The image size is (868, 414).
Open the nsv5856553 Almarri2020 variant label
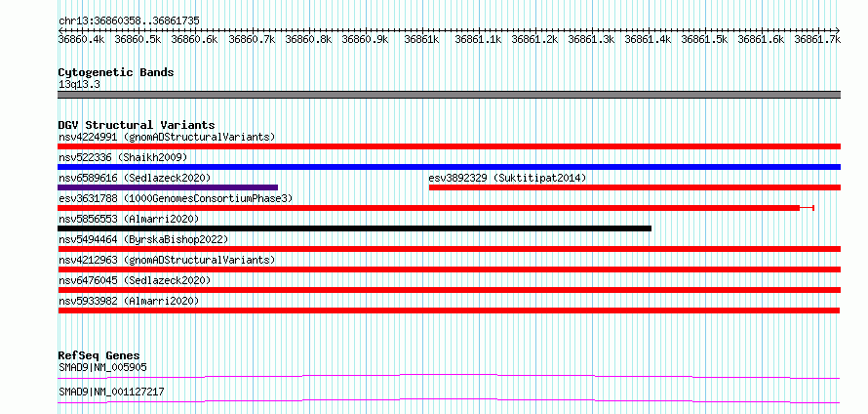(x=129, y=219)
